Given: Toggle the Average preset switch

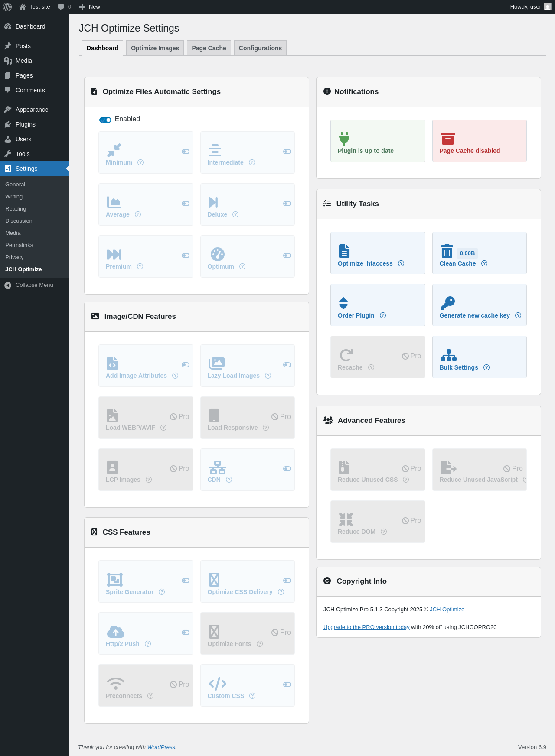Looking at the screenshot, I should 186,204.
